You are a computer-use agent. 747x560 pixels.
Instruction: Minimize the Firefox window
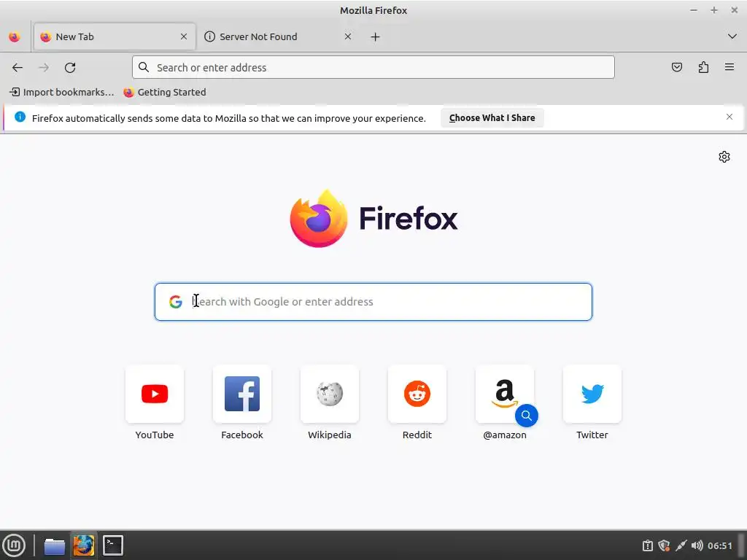click(x=694, y=10)
